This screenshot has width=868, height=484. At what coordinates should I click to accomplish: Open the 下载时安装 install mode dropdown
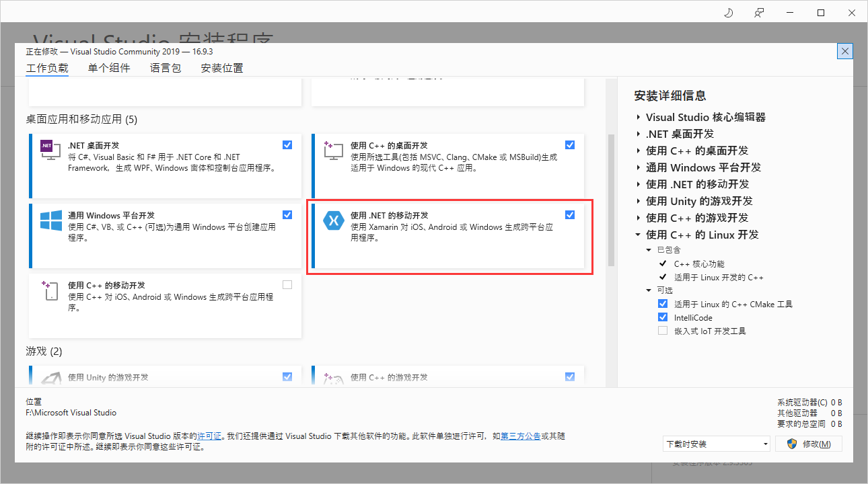click(716, 444)
